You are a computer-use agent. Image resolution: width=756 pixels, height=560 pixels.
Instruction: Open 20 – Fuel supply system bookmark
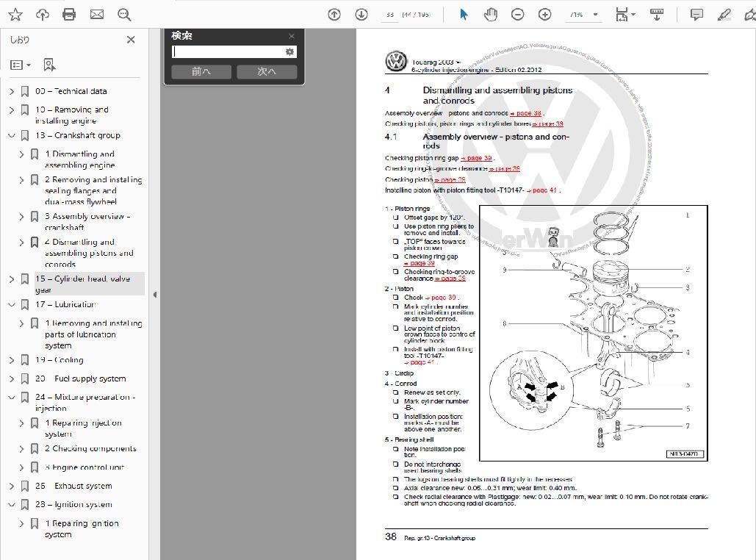click(81, 378)
